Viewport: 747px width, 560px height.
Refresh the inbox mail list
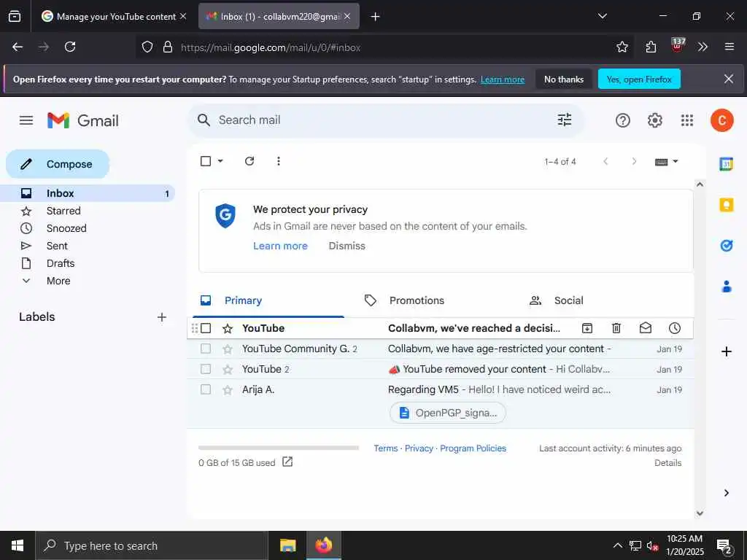tap(249, 161)
